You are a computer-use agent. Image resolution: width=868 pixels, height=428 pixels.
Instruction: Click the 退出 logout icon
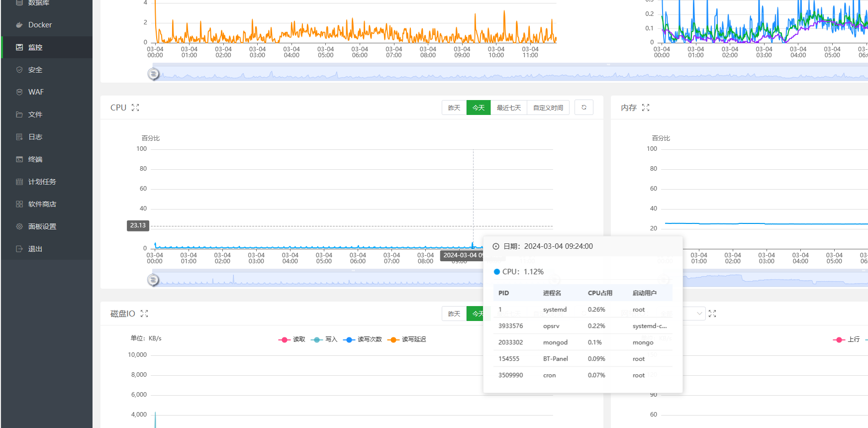tap(19, 249)
